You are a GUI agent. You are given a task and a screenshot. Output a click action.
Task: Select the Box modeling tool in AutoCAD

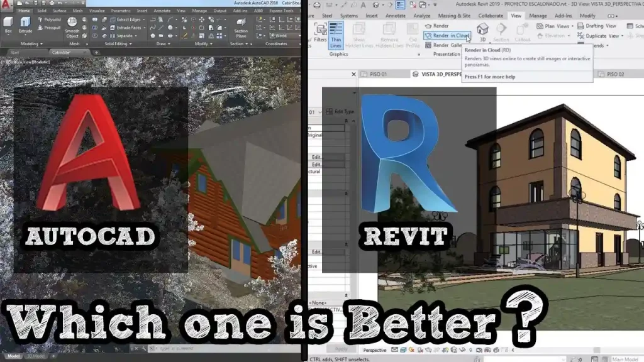8,25
